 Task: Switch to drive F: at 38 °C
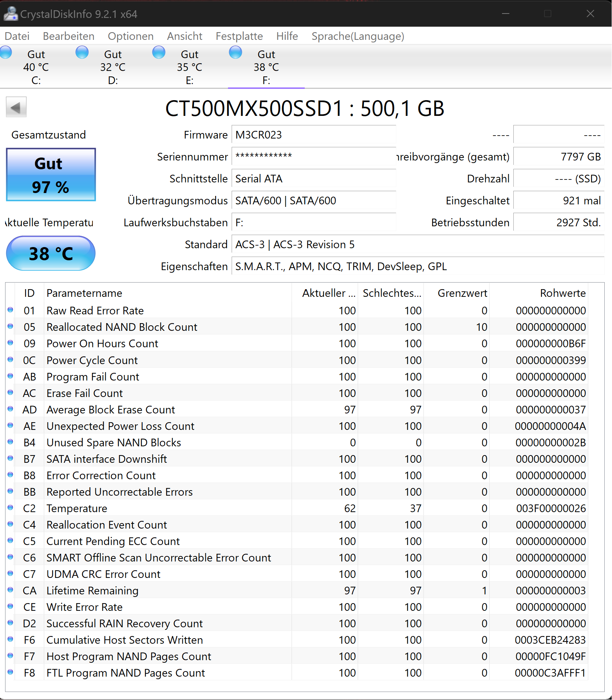tap(266, 67)
